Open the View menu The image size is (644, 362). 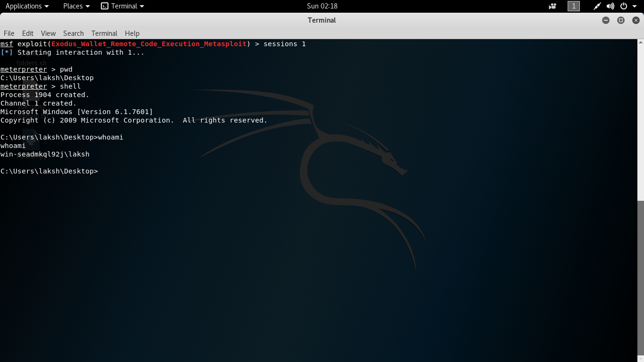48,33
